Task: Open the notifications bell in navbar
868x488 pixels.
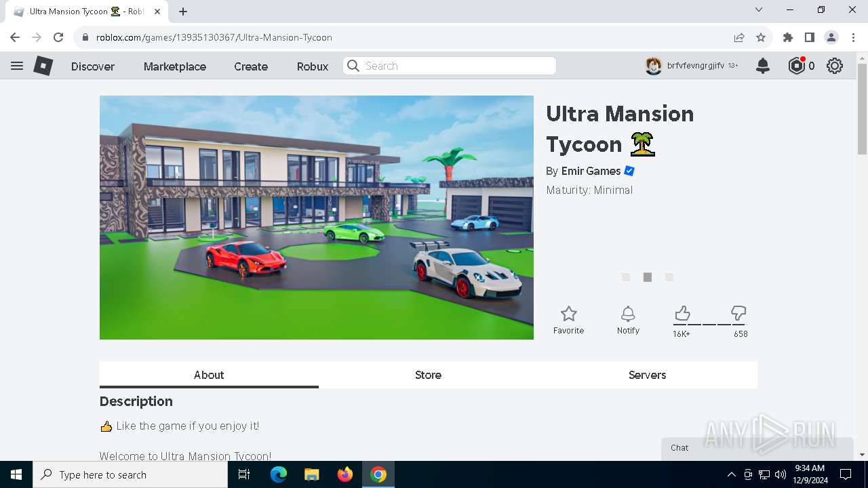Action: click(763, 66)
